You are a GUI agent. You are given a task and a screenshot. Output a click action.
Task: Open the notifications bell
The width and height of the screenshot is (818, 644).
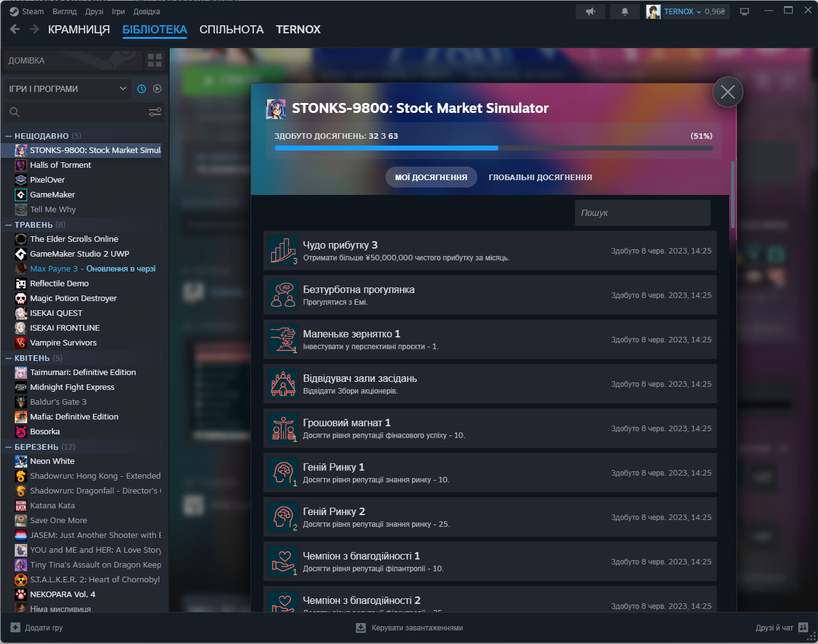pyautogui.click(x=624, y=12)
